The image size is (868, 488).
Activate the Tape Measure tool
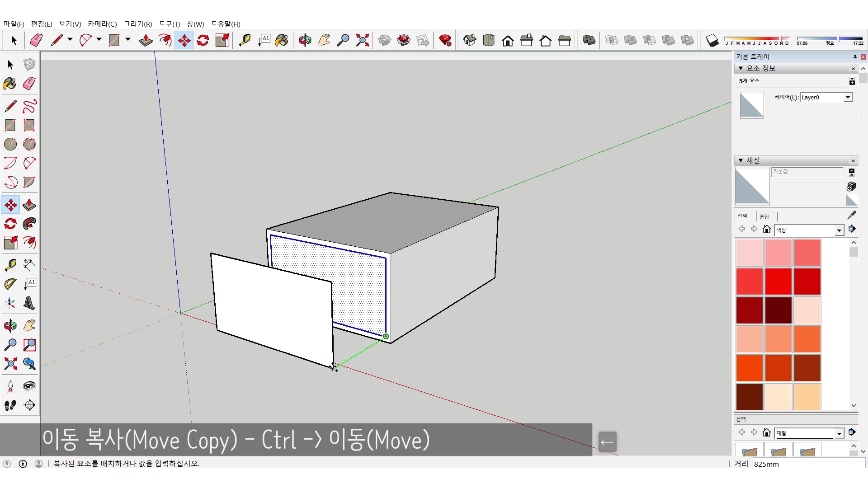(10, 264)
